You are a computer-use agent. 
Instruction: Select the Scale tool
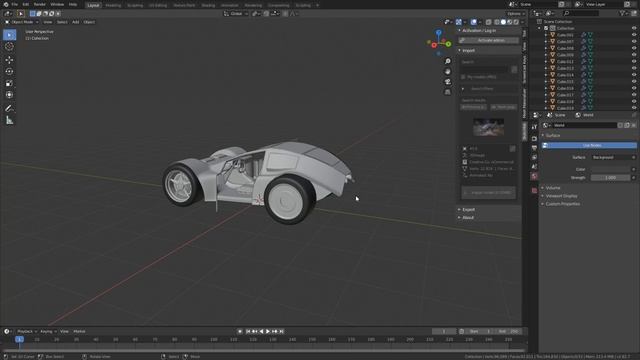click(x=9, y=83)
